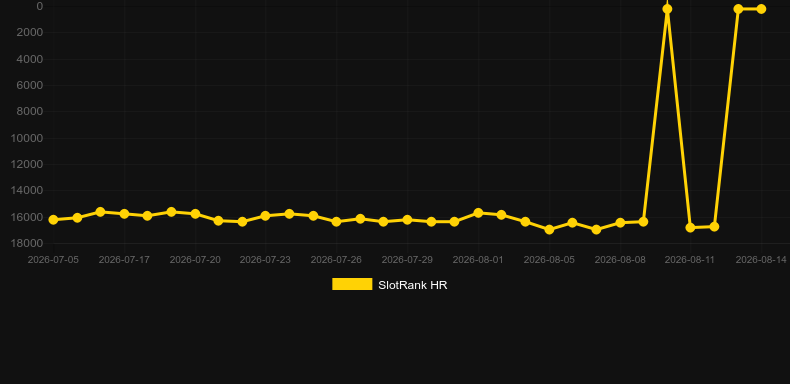Select the data point above 2026-08-05
Image resolution: width=790 pixels, height=384 pixels.
pos(549,230)
